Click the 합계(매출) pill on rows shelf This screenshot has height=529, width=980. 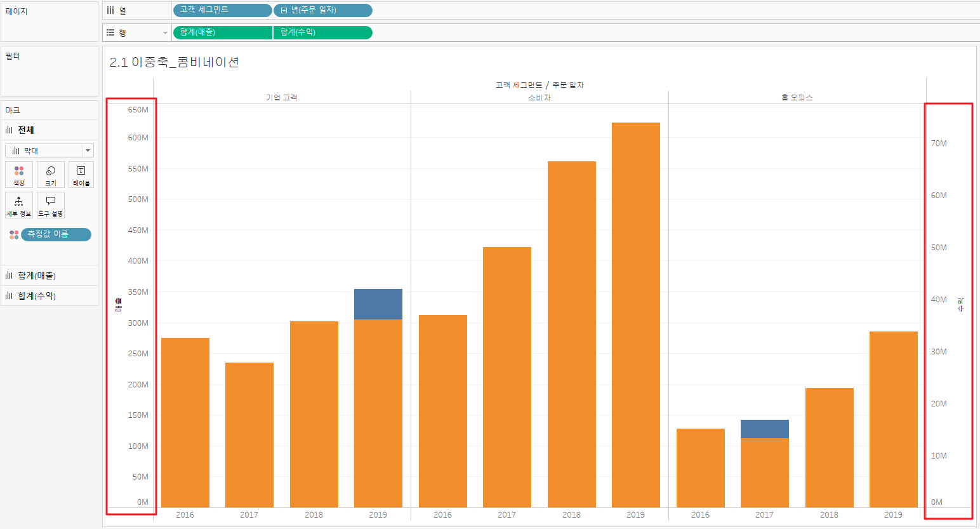click(222, 32)
